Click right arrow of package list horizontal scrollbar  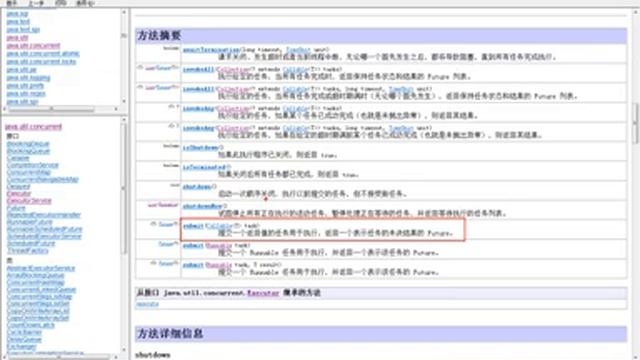tap(116, 109)
